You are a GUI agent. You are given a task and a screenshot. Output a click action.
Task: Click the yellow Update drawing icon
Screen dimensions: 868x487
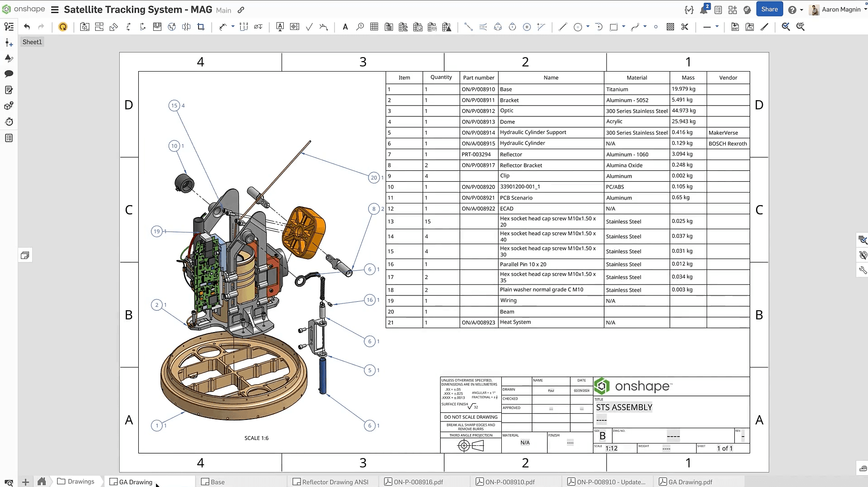63,27
